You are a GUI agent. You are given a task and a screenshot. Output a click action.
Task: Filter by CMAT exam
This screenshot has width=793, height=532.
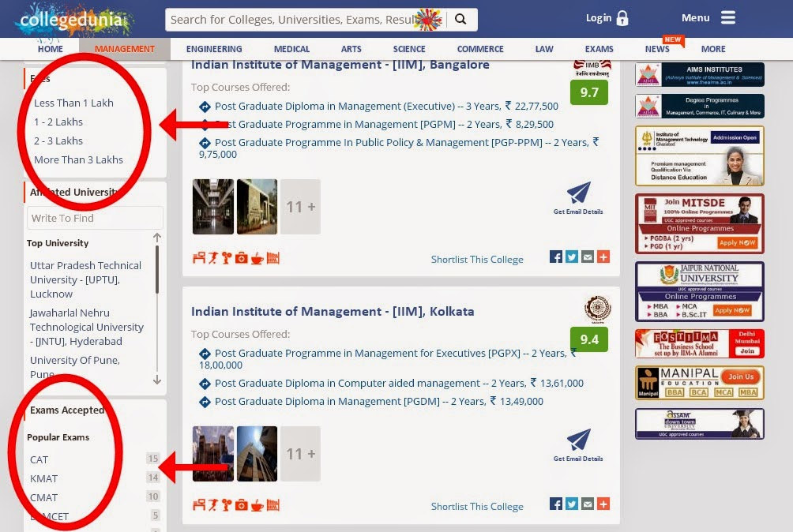coord(44,497)
